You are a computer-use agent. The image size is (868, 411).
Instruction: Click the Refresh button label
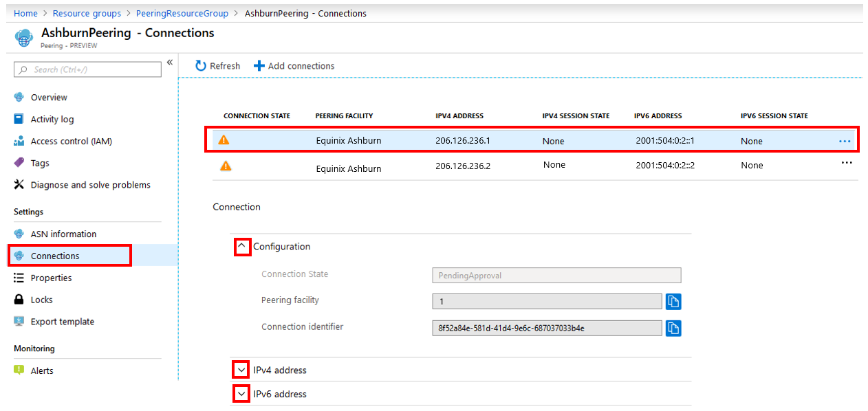(225, 66)
